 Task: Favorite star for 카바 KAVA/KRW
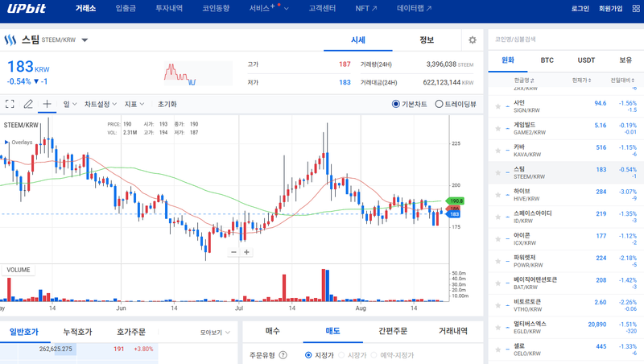coord(497,151)
